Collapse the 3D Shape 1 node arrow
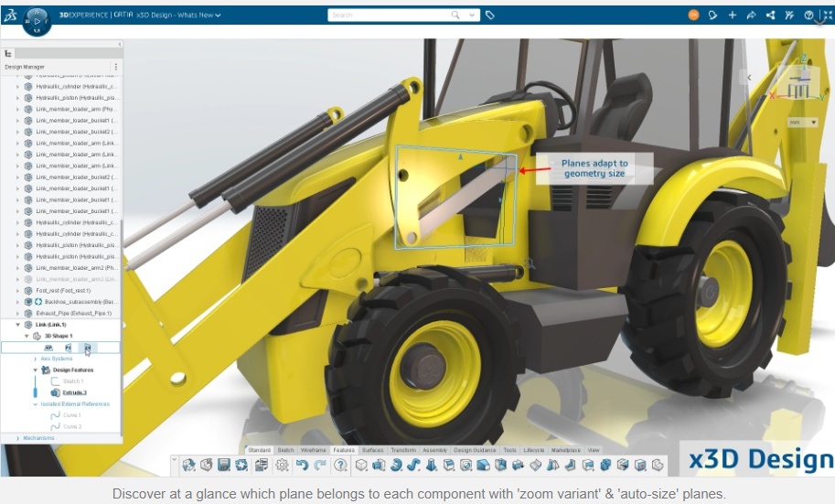 27,337
